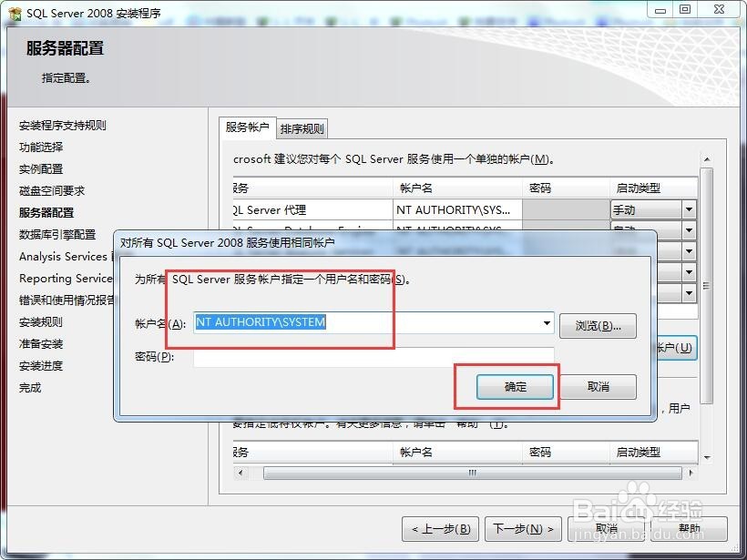Go back with < 上一步(B)
The image size is (747, 560).
(x=440, y=529)
